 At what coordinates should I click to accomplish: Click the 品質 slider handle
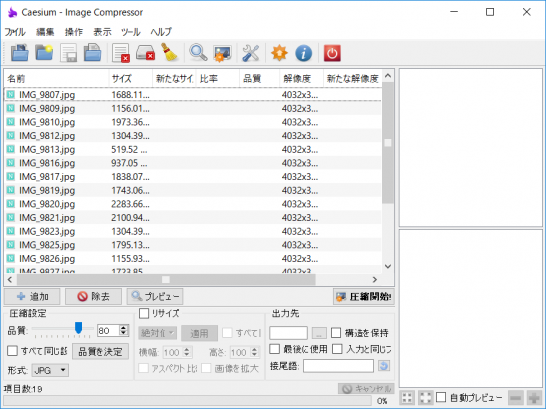pyautogui.click(x=79, y=328)
